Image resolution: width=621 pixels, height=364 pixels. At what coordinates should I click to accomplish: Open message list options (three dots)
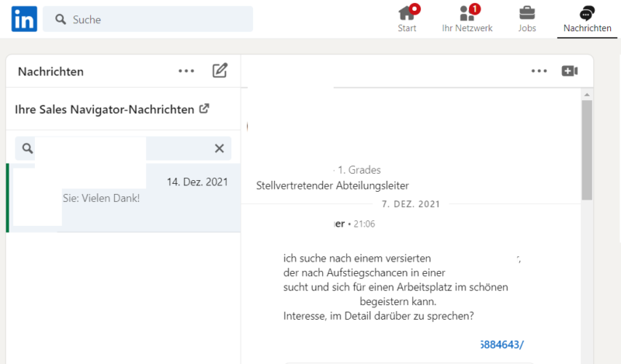pos(186,71)
